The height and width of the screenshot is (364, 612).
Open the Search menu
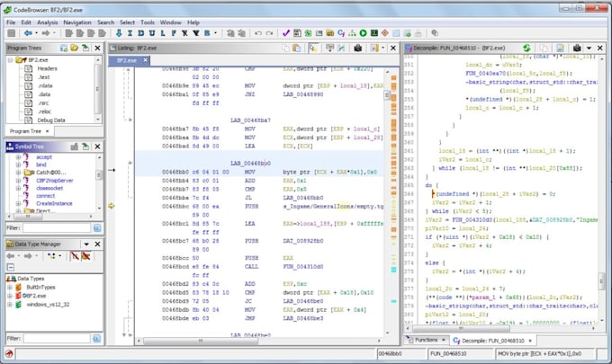[106, 22]
